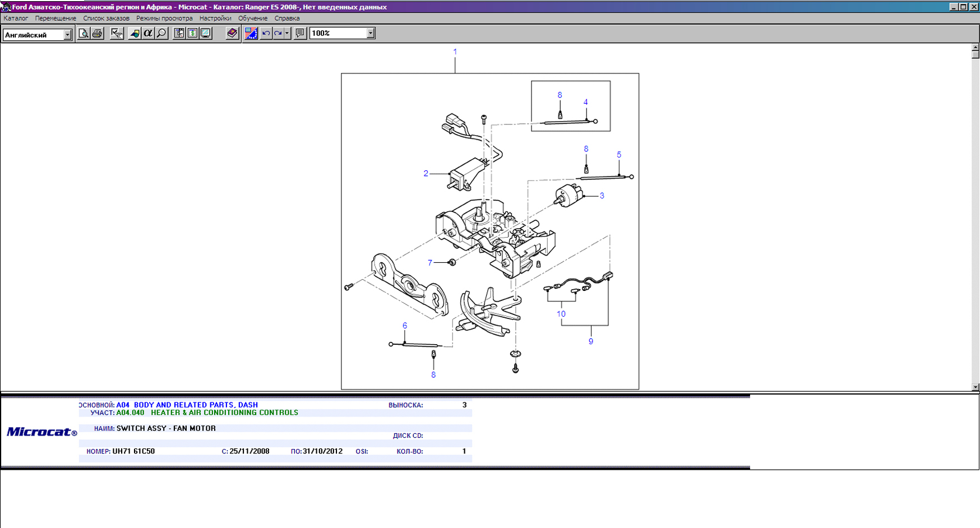980x528 pixels.
Task: Click the alpha symbol toolbar icon
Action: tap(148, 34)
